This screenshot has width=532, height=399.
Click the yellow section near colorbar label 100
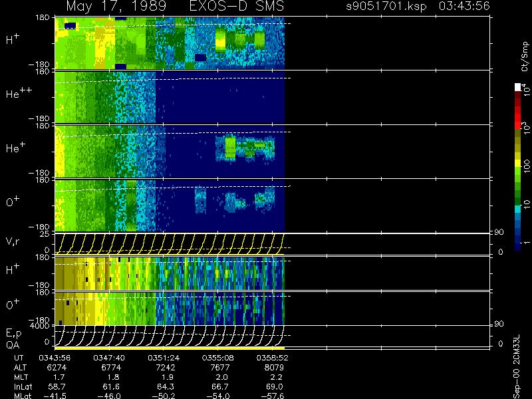click(518, 164)
